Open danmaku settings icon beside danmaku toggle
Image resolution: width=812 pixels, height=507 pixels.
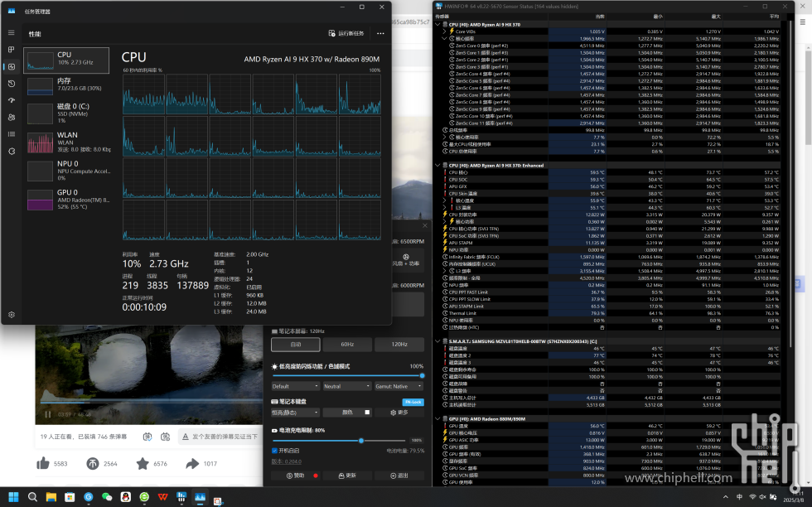pyautogui.click(x=165, y=437)
